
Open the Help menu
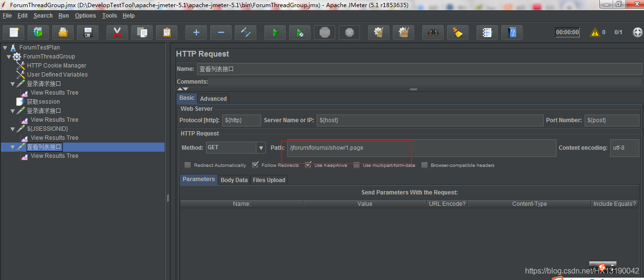coord(128,16)
